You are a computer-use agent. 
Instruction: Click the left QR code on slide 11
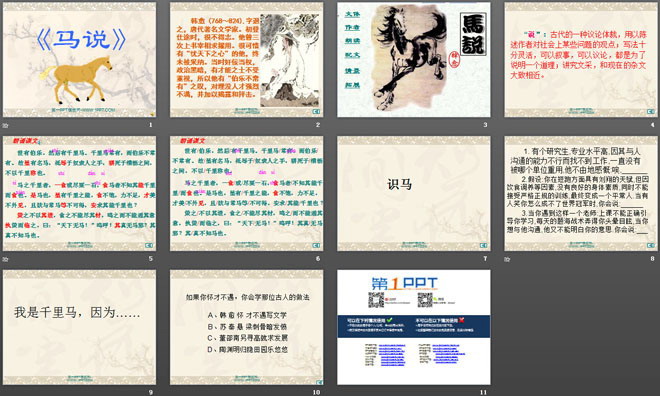pos(376,300)
